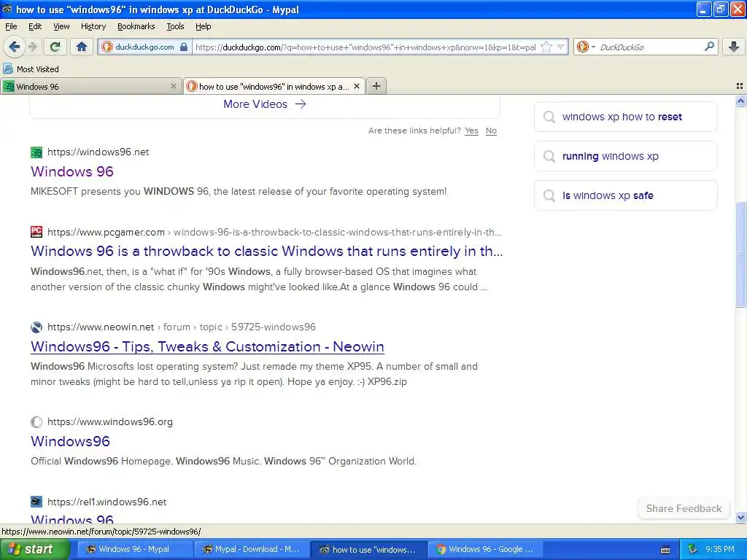Click the https://www.neowin.net URL text

(101, 327)
